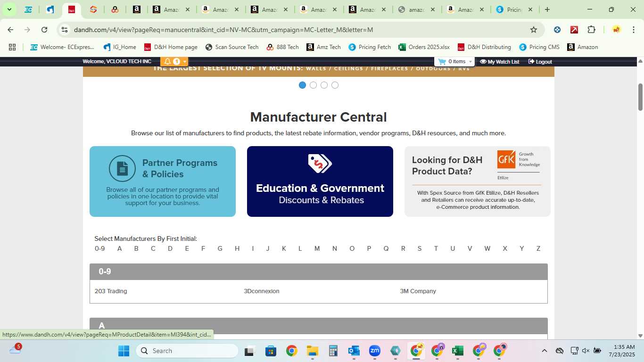
Task: Open Microsoft Store from taskbar
Action: (x=271, y=351)
